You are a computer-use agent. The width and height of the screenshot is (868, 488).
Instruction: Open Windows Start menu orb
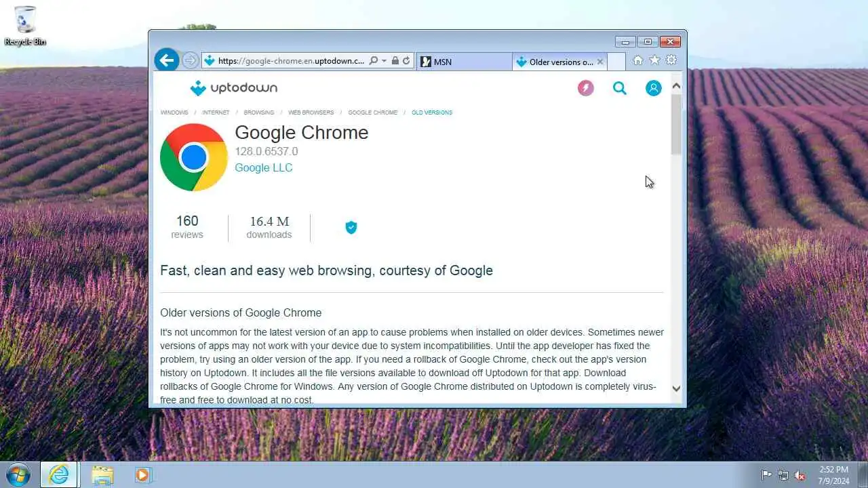(18, 474)
